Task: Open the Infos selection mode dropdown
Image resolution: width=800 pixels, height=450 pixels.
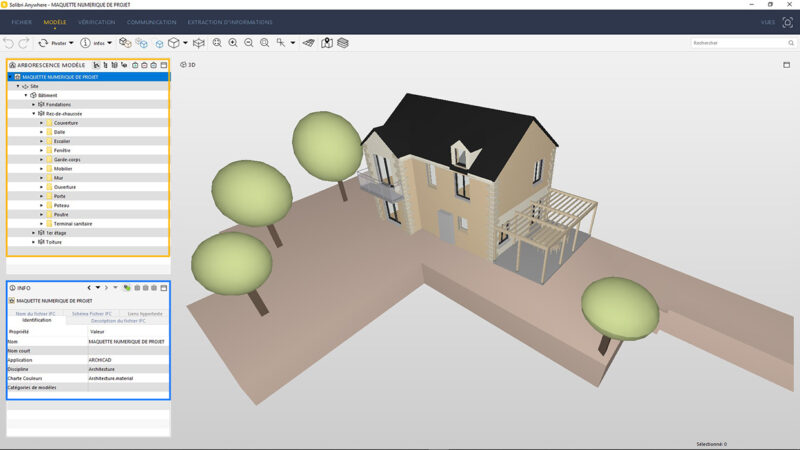Action: tap(109, 43)
